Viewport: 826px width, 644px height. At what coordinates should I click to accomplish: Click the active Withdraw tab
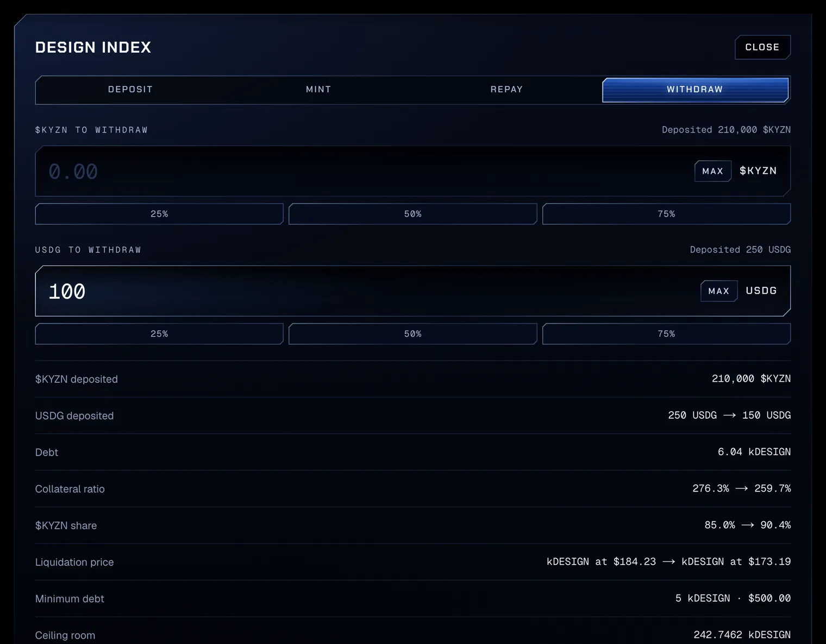click(x=695, y=90)
